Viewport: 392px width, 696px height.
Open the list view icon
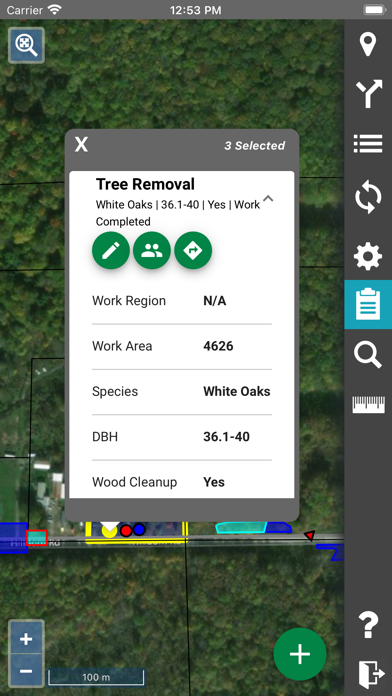pyautogui.click(x=368, y=144)
